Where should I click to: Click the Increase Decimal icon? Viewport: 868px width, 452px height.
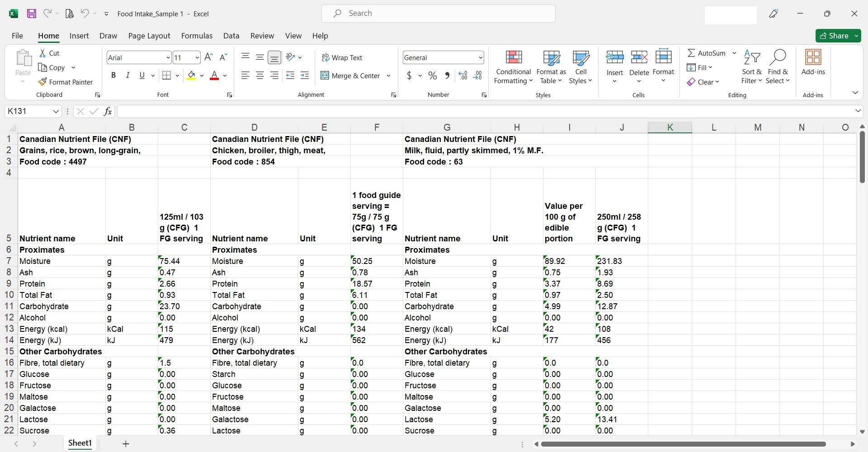click(462, 75)
